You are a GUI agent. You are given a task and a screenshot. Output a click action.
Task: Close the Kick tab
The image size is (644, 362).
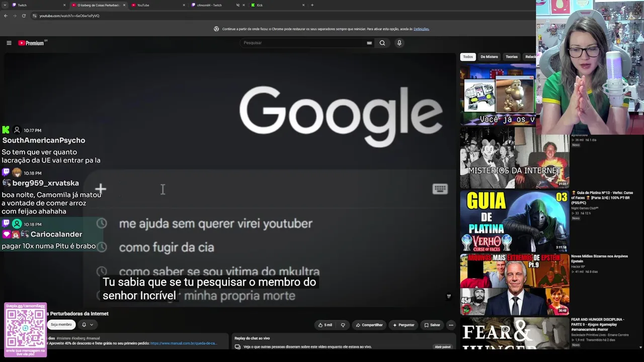[x=303, y=5]
